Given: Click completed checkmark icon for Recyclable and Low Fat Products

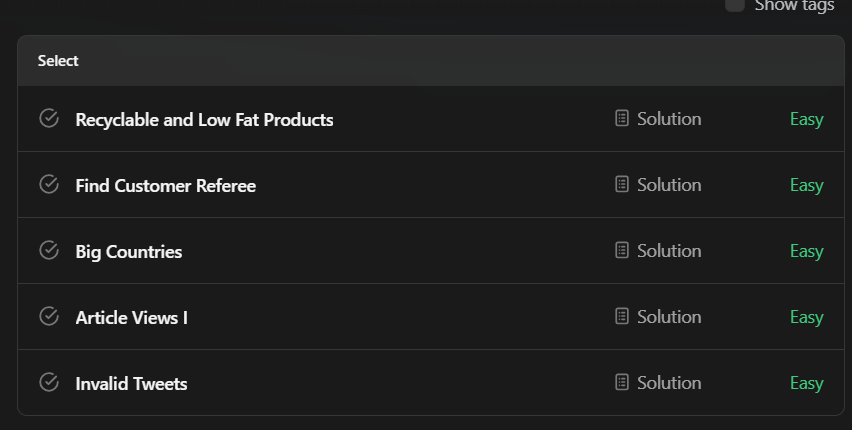Looking at the screenshot, I should point(49,118).
